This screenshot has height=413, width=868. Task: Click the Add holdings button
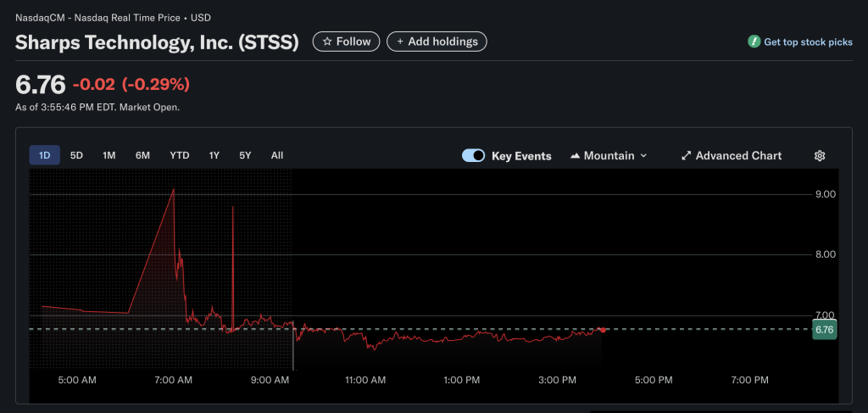[x=437, y=42]
